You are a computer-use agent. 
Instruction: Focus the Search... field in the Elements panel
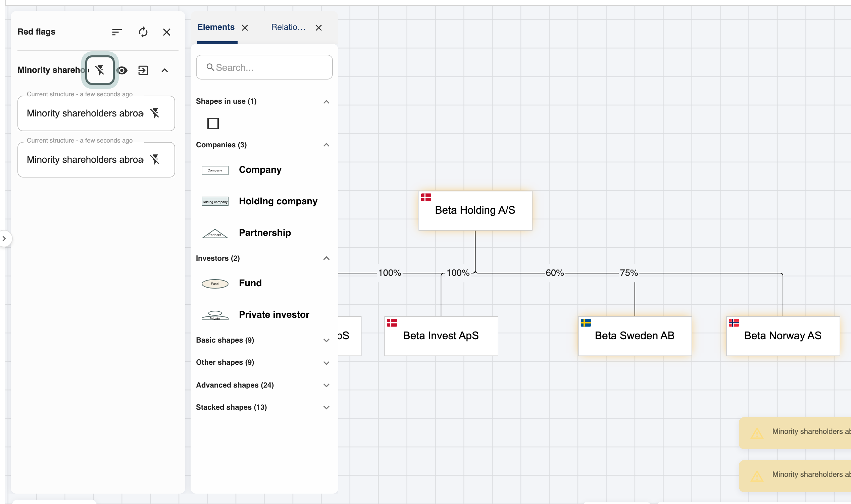pos(264,67)
